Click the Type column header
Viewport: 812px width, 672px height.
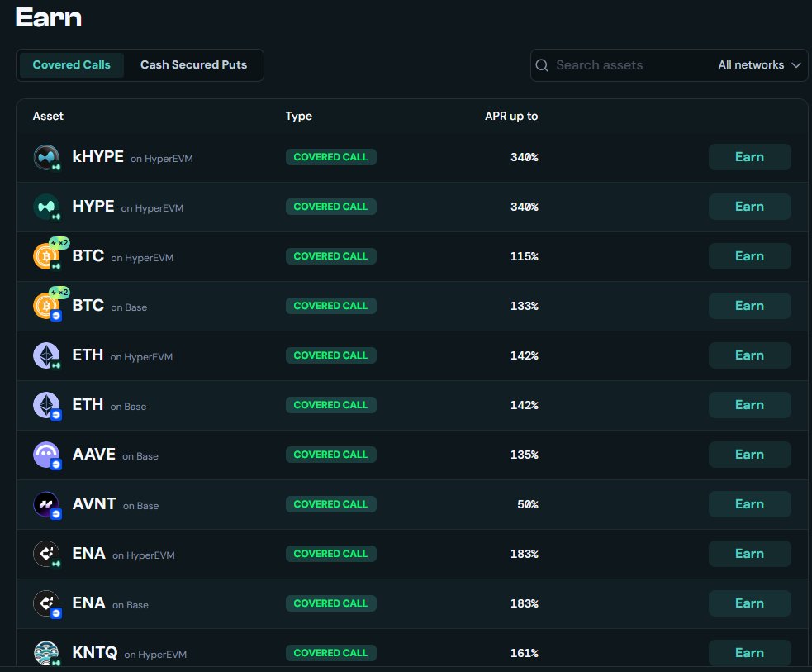299,116
